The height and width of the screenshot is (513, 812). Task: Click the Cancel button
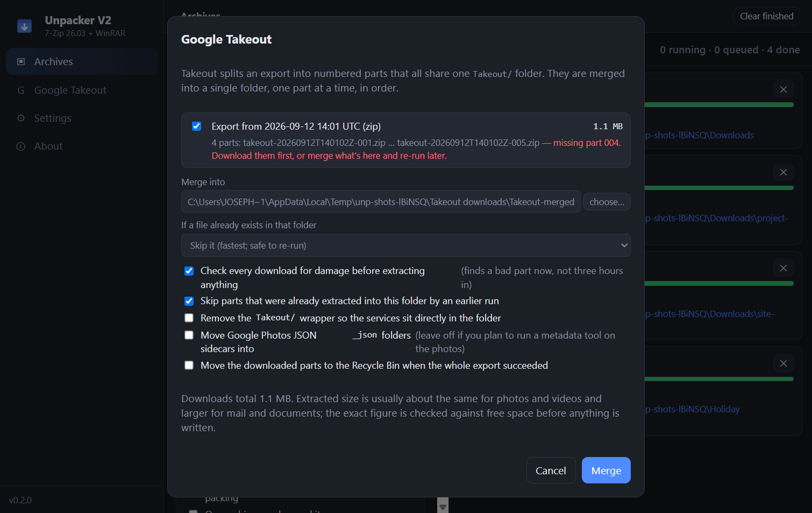click(551, 471)
